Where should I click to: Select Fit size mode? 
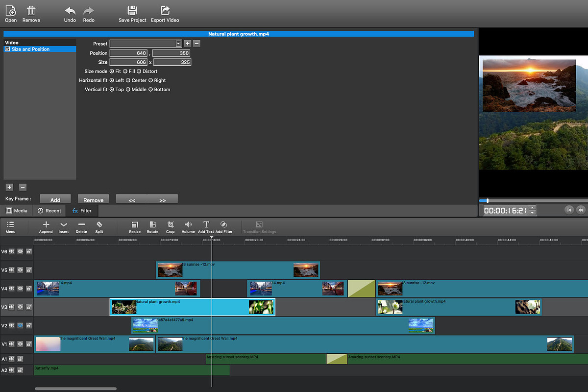point(112,72)
